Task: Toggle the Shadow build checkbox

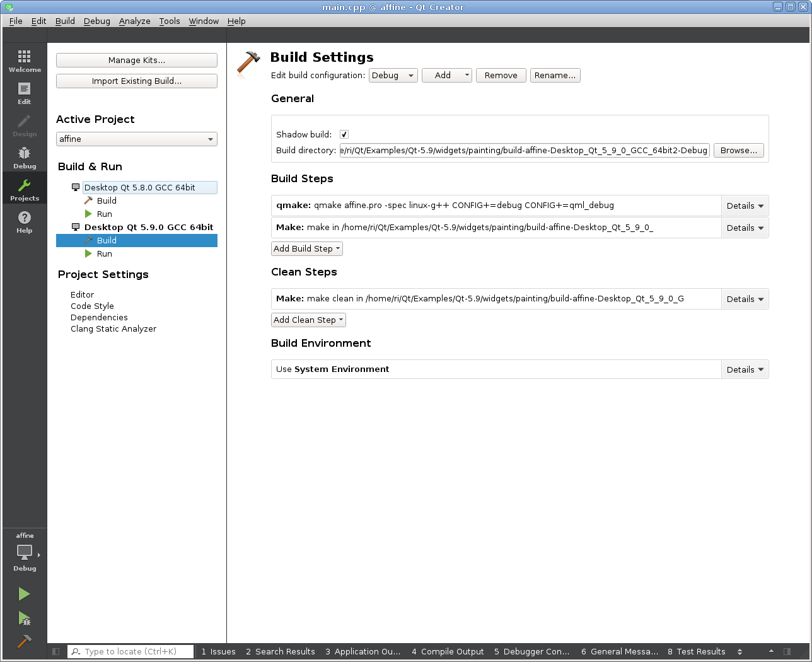Action: point(344,134)
